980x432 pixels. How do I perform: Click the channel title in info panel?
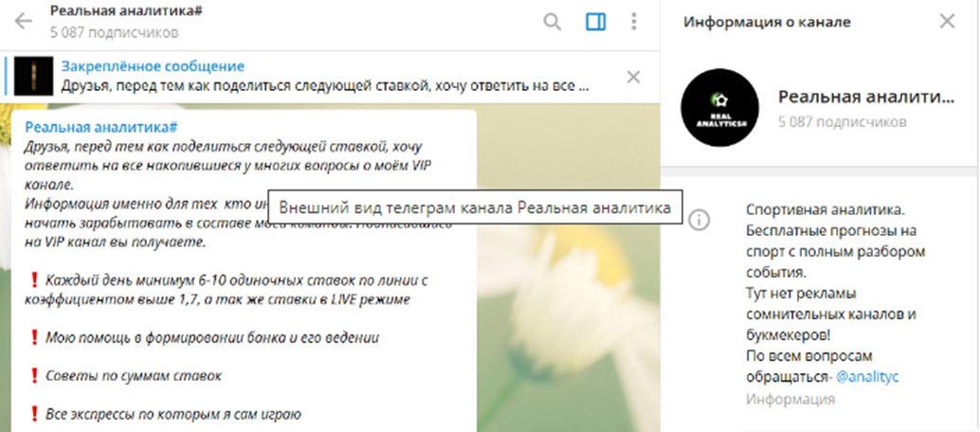coord(867,97)
